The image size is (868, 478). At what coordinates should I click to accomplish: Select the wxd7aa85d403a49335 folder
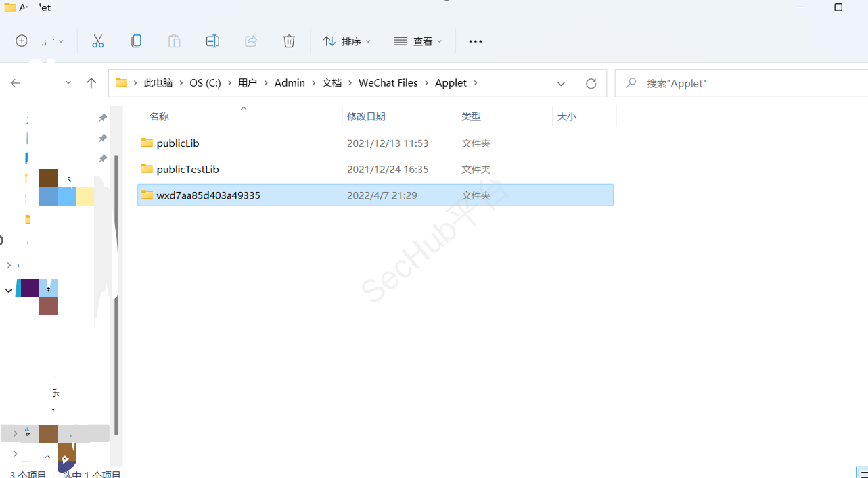point(208,195)
